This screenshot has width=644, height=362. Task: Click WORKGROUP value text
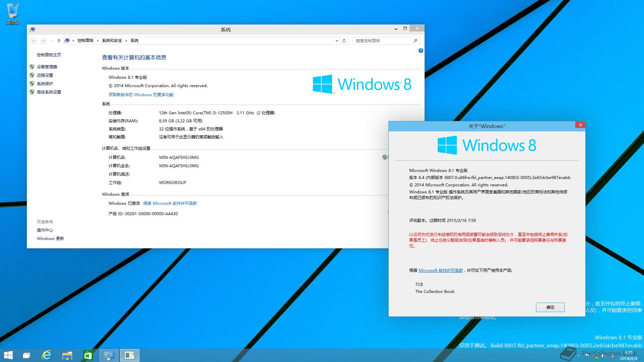[x=172, y=182]
